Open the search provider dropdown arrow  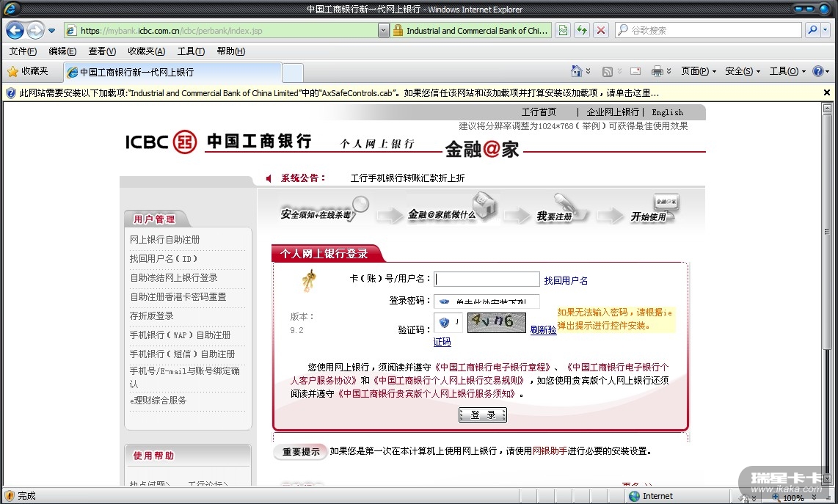coord(826,31)
